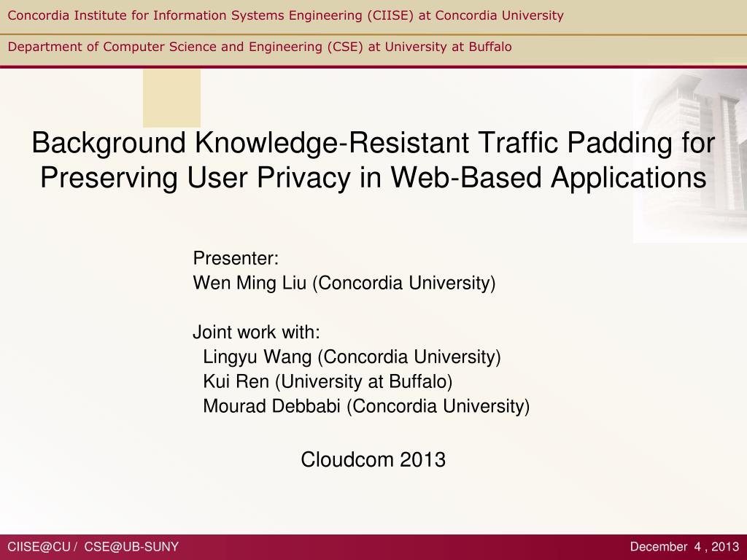Viewport: 747px width, 560px height.
Task: Click the presenter name Wen Ming Liu
Action: pos(344,284)
